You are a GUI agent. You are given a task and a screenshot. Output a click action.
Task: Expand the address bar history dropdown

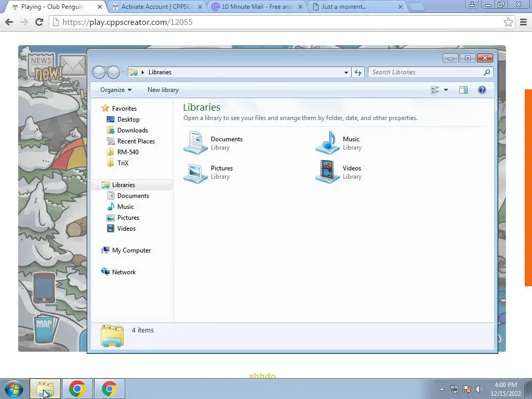pyautogui.click(x=345, y=72)
